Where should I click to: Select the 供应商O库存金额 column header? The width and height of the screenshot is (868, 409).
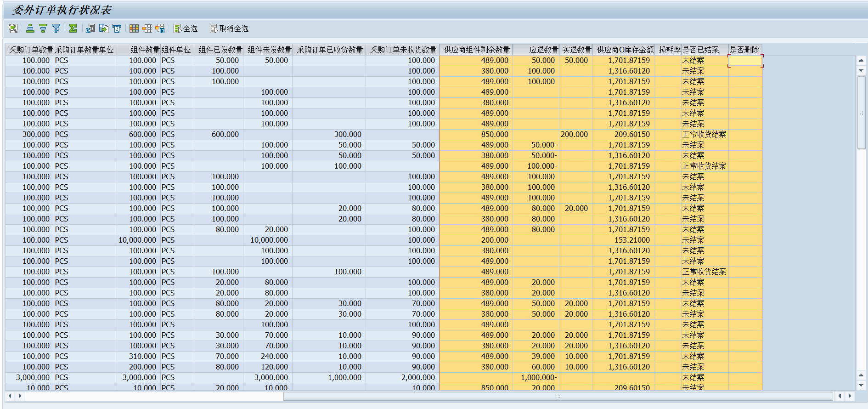(x=623, y=50)
